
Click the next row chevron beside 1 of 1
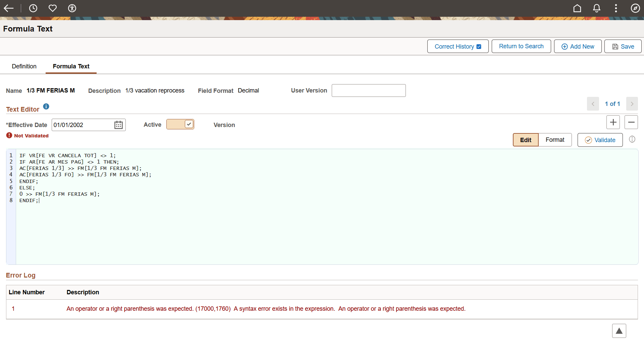point(632,104)
